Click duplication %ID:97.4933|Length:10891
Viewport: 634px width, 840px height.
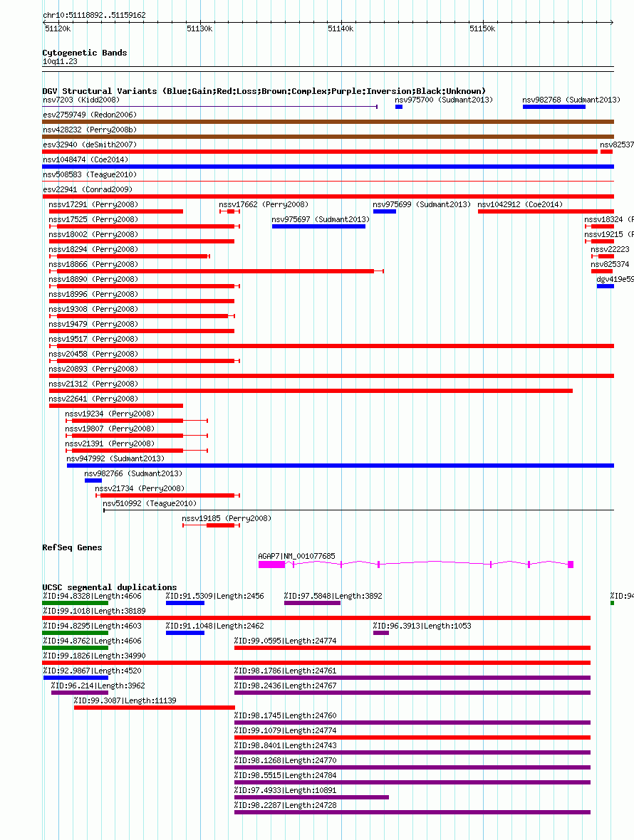pyautogui.click(x=312, y=798)
